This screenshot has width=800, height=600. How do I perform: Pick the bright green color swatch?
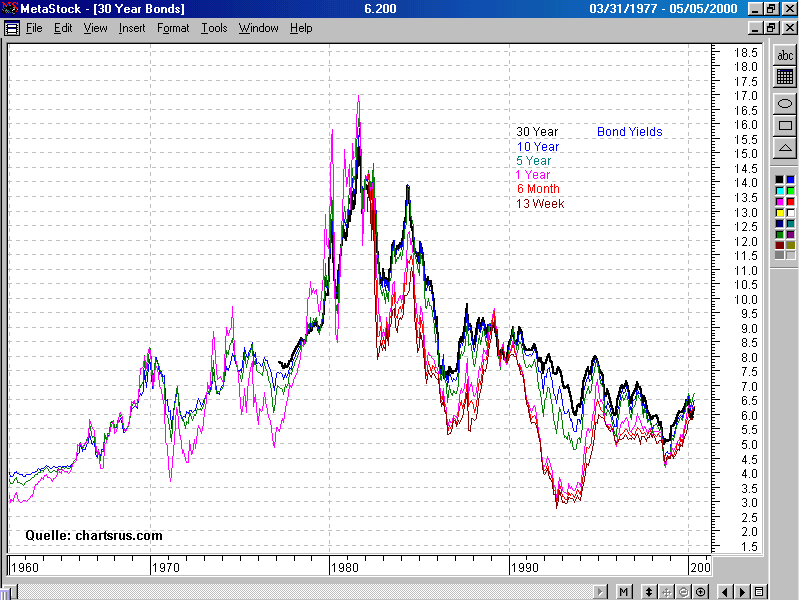pos(790,191)
